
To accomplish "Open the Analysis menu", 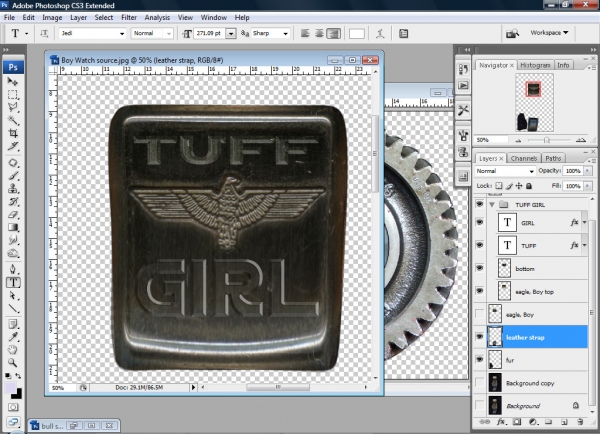I will pos(157,18).
